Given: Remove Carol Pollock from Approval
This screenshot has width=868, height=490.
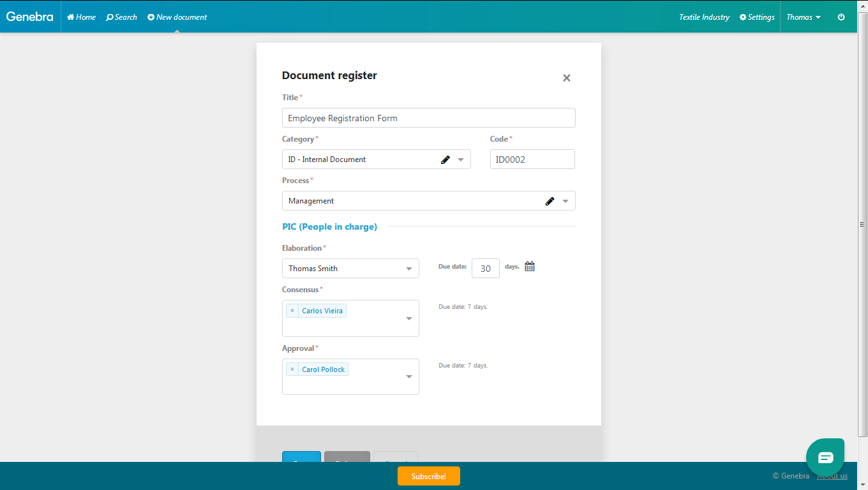Looking at the screenshot, I should point(292,369).
